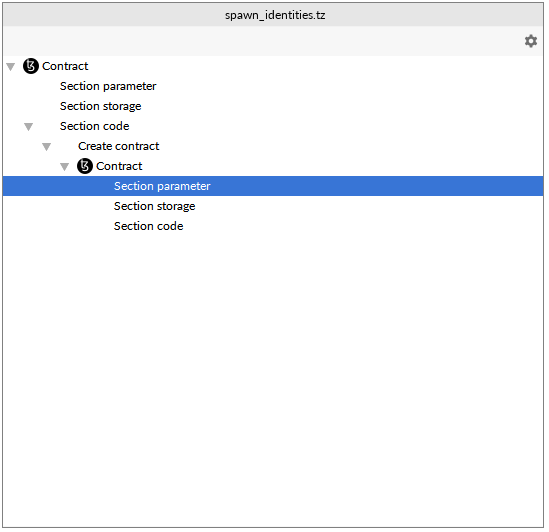
Task: Select the top-level Section code label
Action: tap(95, 126)
